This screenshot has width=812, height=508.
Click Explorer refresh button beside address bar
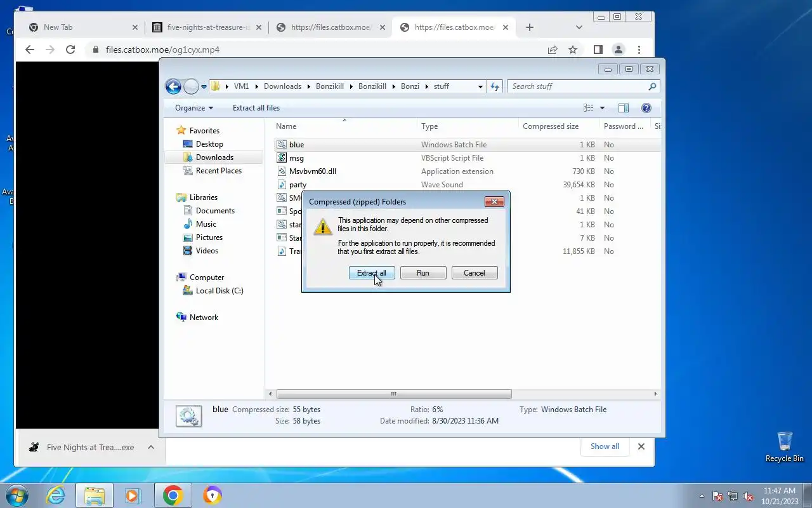[x=495, y=86]
